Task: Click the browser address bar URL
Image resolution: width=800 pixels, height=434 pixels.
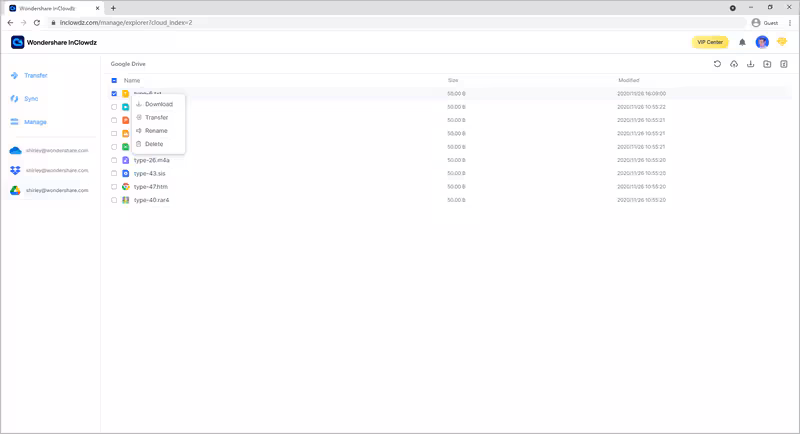Action: [126, 22]
